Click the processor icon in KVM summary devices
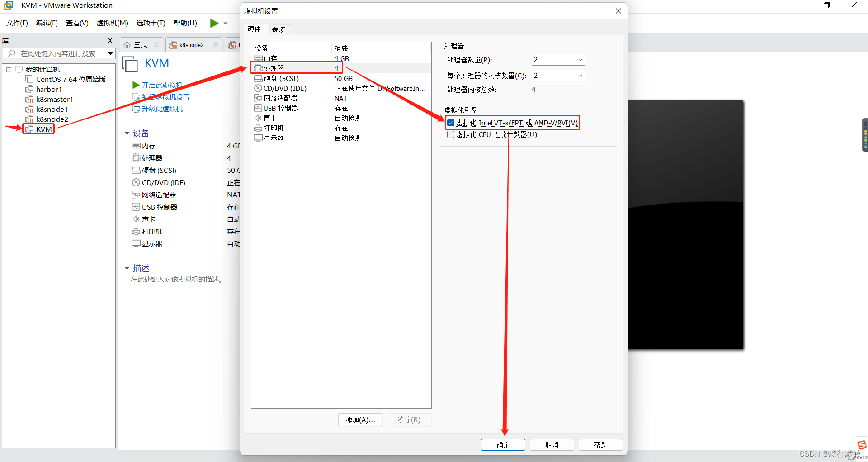 tap(136, 158)
